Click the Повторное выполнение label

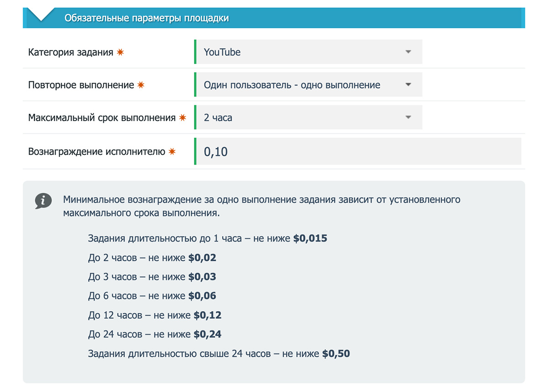(x=81, y=85)
